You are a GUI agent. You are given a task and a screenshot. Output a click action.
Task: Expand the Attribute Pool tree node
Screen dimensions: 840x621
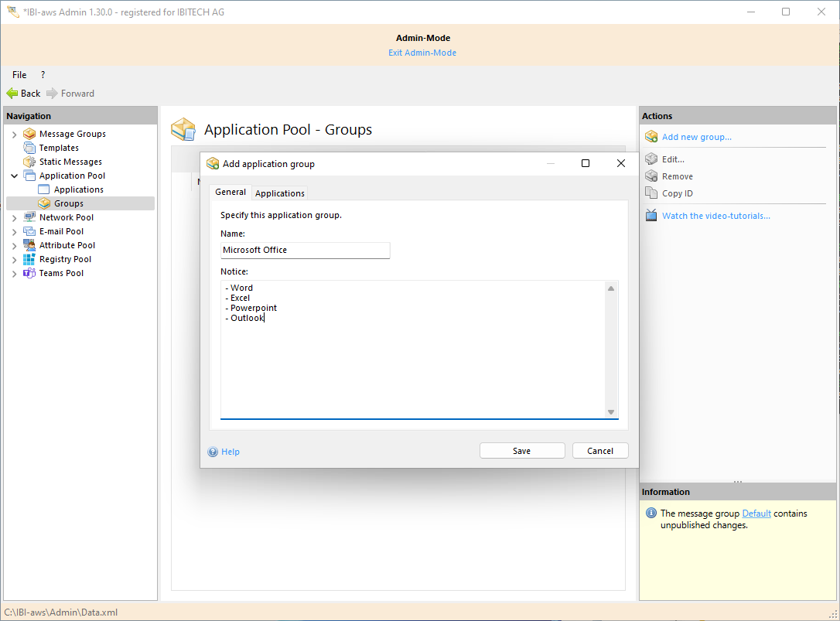point(14,246)
